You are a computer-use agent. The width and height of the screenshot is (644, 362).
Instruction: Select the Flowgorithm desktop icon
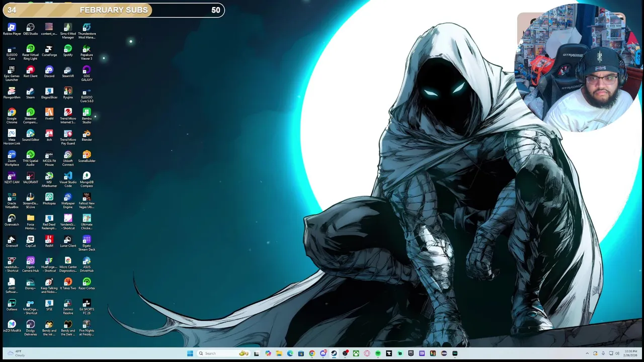point(12,93)
